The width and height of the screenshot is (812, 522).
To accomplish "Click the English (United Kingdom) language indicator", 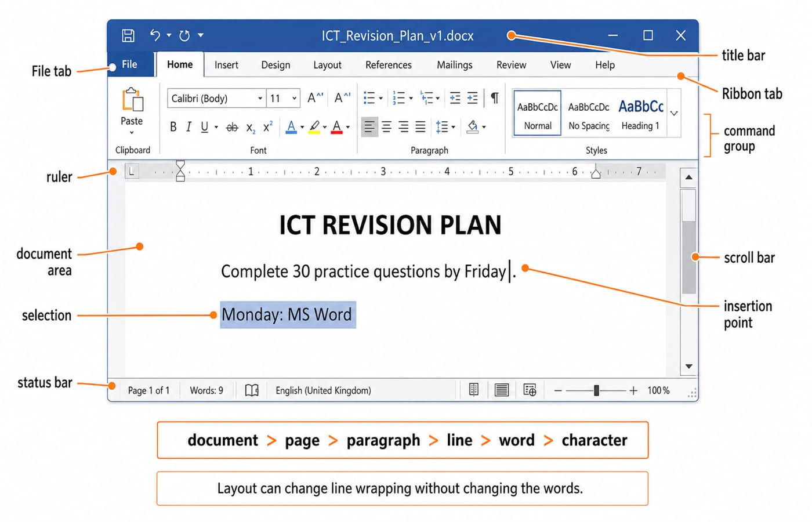I will point(323,390).
